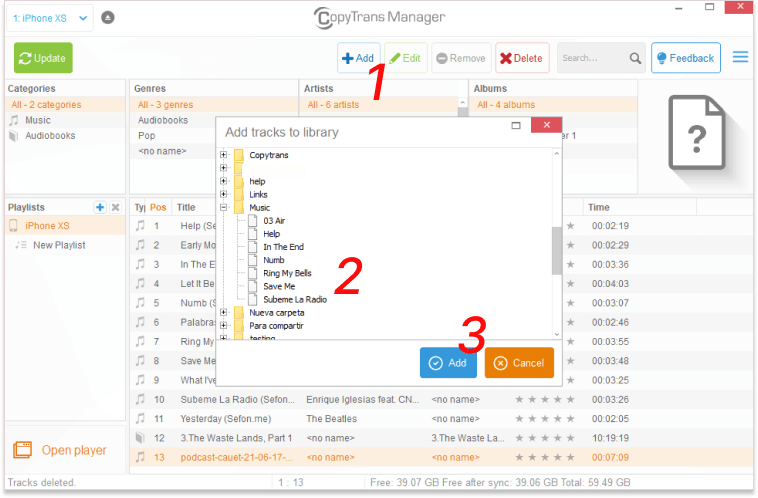This screenshot has height=498, width=758.
Task: Click the Artists list scroll up arrow
Action: 463,103
